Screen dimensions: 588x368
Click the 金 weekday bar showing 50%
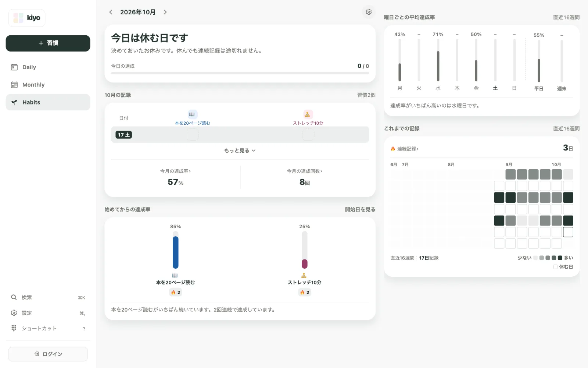[476, 71]
